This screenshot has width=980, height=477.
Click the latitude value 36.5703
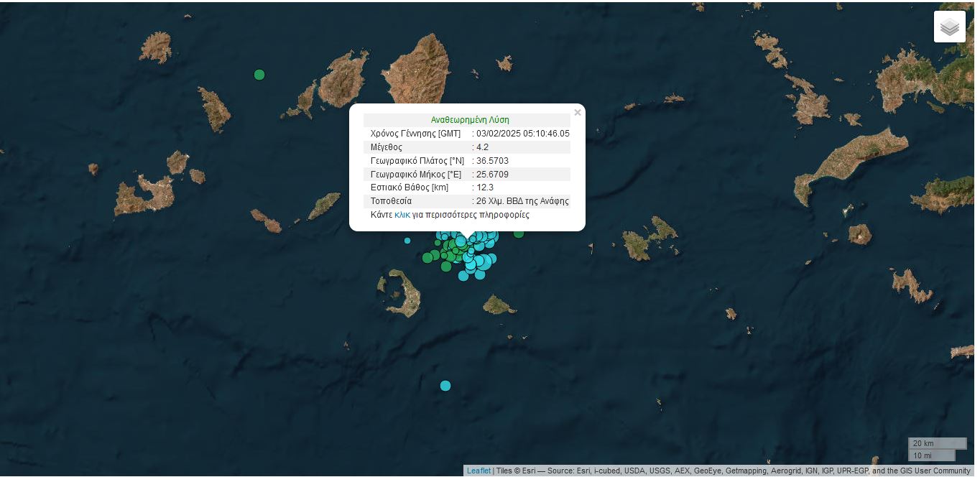pyautogui.click(x=492, y=161)
